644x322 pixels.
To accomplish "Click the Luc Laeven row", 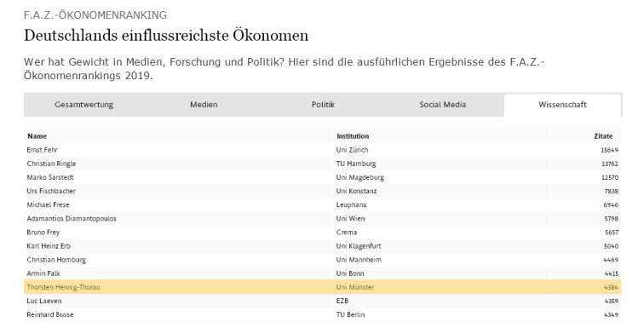I will tap(323, 301).
